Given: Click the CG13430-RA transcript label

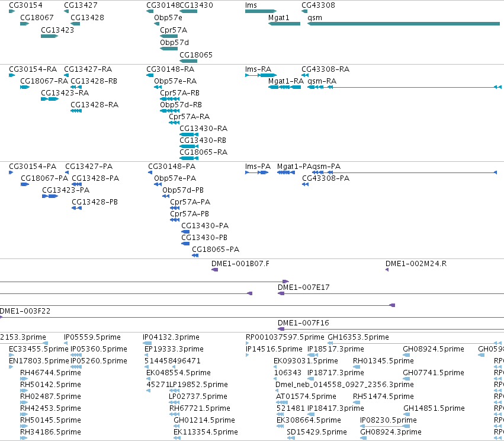Looking at the screenshot, I should [204, 129].
